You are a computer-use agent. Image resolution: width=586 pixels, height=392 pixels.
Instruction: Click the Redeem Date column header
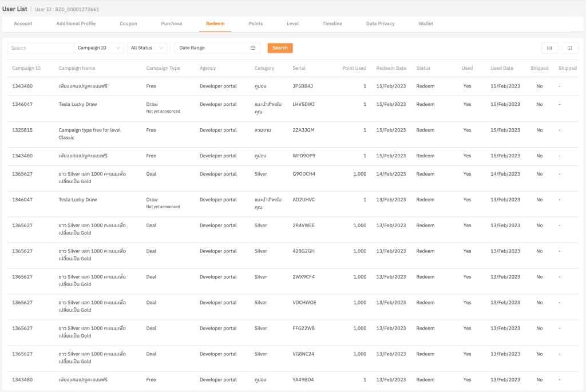coord(391,68)
